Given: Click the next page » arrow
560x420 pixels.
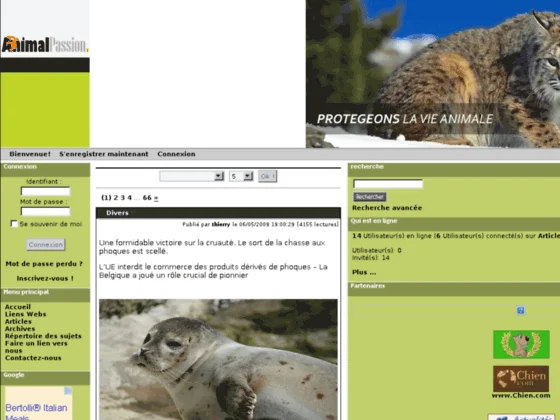Looking at the screenshot, I should pyautogui.click(x=156, y=198).
